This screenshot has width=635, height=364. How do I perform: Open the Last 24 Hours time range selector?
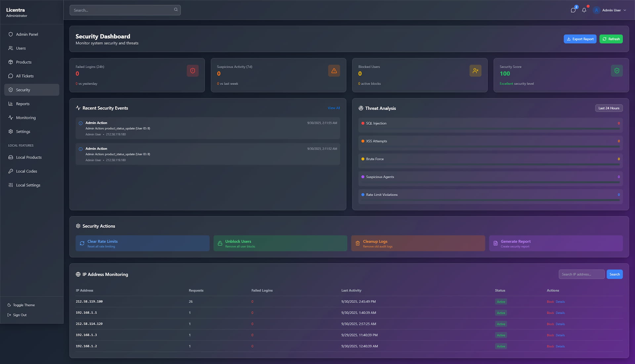pyautogui.click(x=609, y=108)
